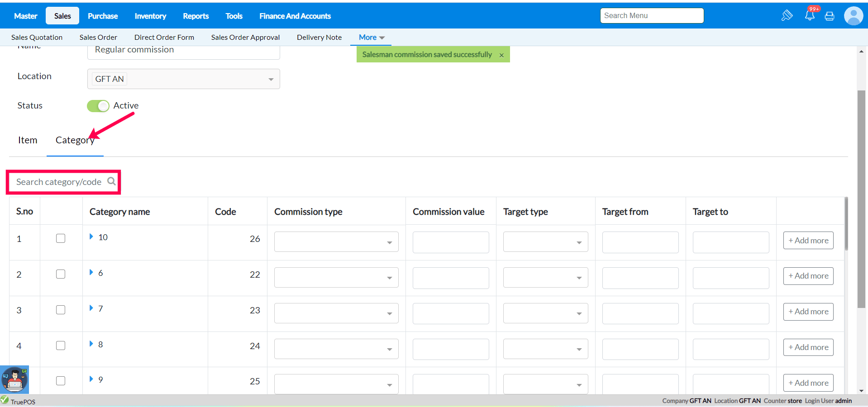Click Add more for category 10
868x407 pixels.
tap(808, 241)
